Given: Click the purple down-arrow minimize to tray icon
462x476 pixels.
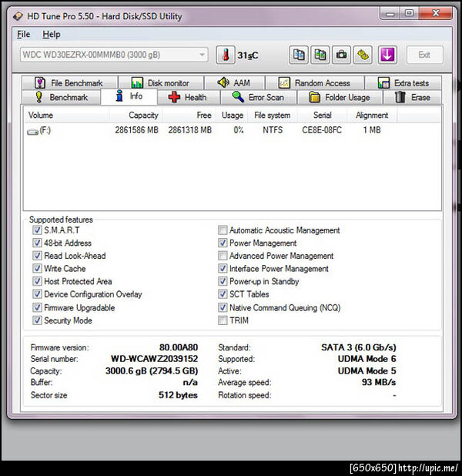Looking at the screenshot, I should (x=387, y=55).
